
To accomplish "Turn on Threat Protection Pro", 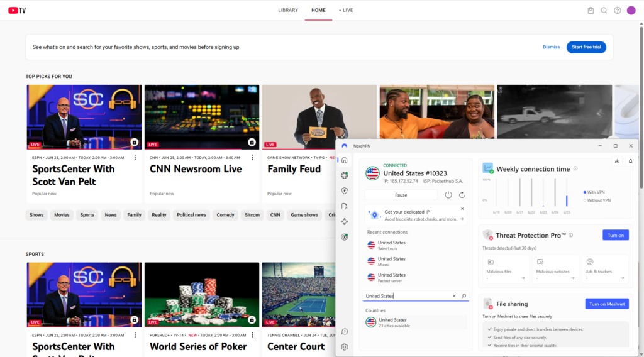I will (615, 235).
